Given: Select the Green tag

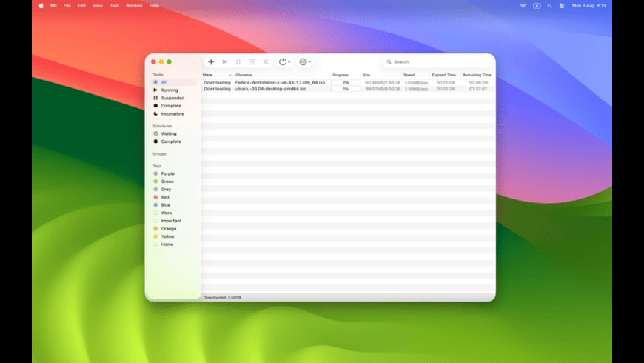Looking at the screenshot, I should pos(174,181).
